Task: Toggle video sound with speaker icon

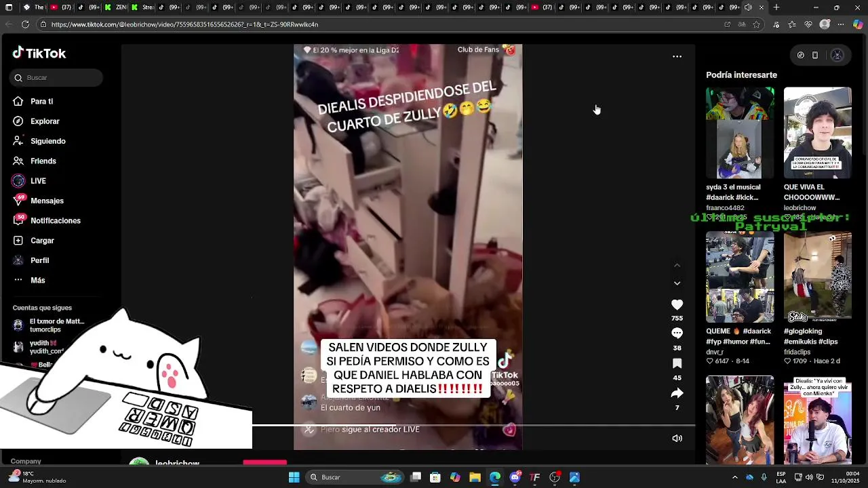Action: (677, 439)
